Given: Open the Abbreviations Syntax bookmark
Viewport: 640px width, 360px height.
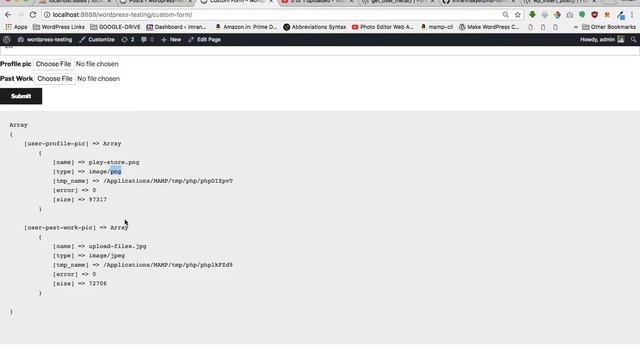Looking at the screenshot, I should coord(314,27).
